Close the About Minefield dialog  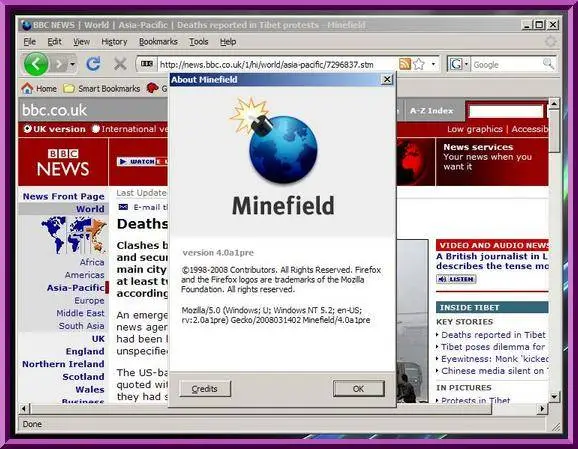pos(387,79)
